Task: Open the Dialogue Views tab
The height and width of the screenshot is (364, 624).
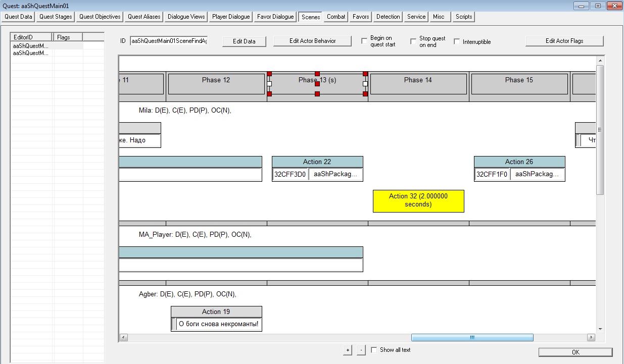Action: click(186, 17)
